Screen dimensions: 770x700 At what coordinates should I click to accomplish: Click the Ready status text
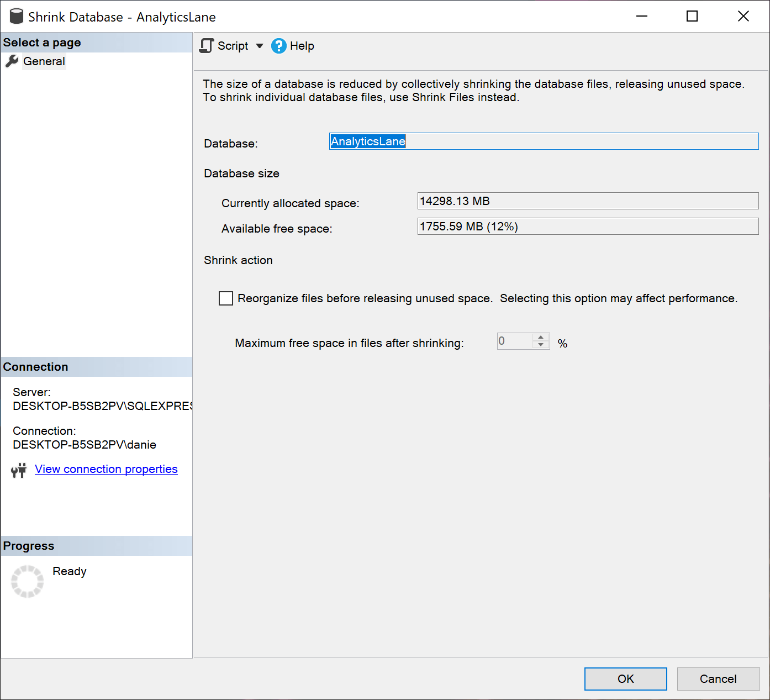pyautogui.click(x=70, y=571)
